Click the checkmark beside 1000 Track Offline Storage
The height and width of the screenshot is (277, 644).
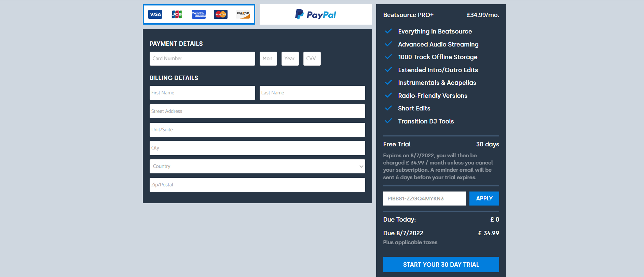[388, 57]
